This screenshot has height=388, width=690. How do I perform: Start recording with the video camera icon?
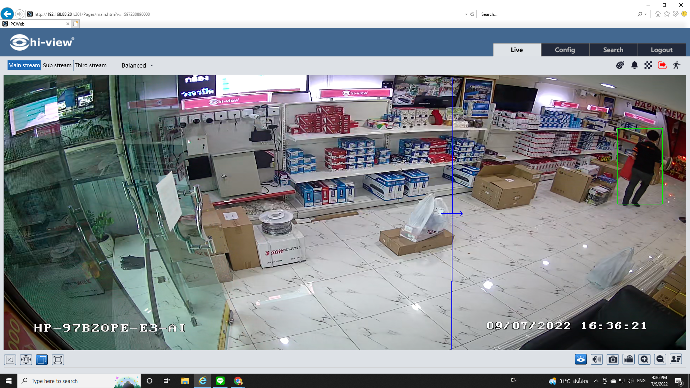[x=628, y=359]
